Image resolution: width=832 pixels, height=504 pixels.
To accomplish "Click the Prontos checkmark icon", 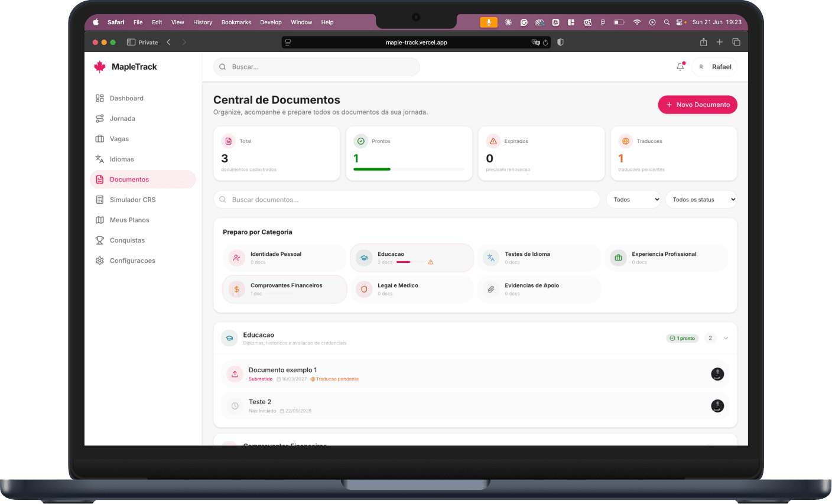I will click(360, 141).
